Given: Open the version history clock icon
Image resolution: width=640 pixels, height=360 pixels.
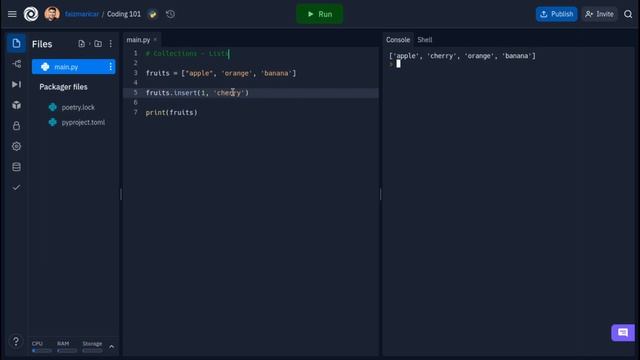Looking at the screenshot, I should (x=171, y=14).
